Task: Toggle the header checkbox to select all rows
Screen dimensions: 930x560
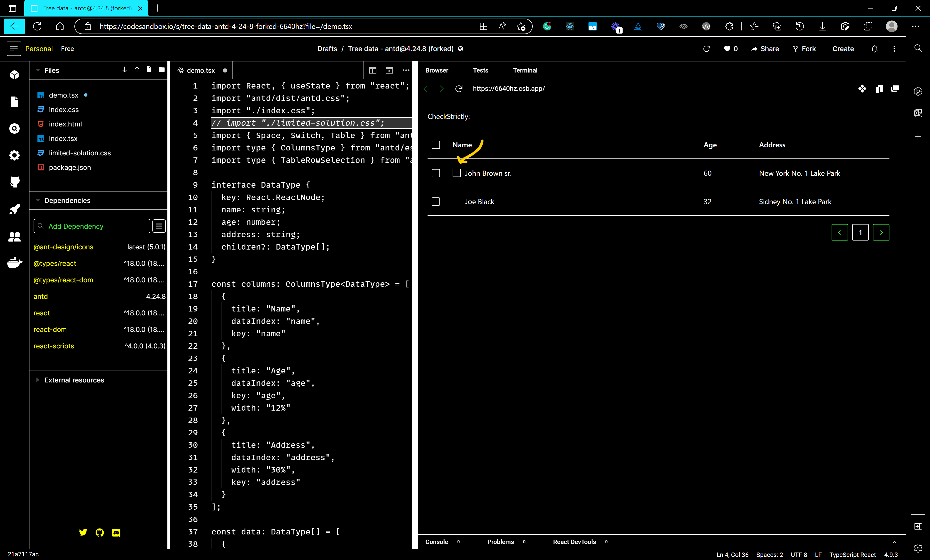Action: coord(436,145)
